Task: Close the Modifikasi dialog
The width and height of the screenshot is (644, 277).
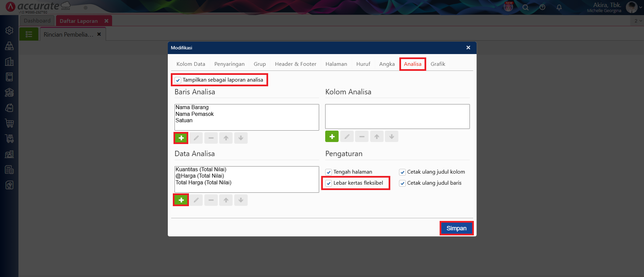Action: pos(468,48)
